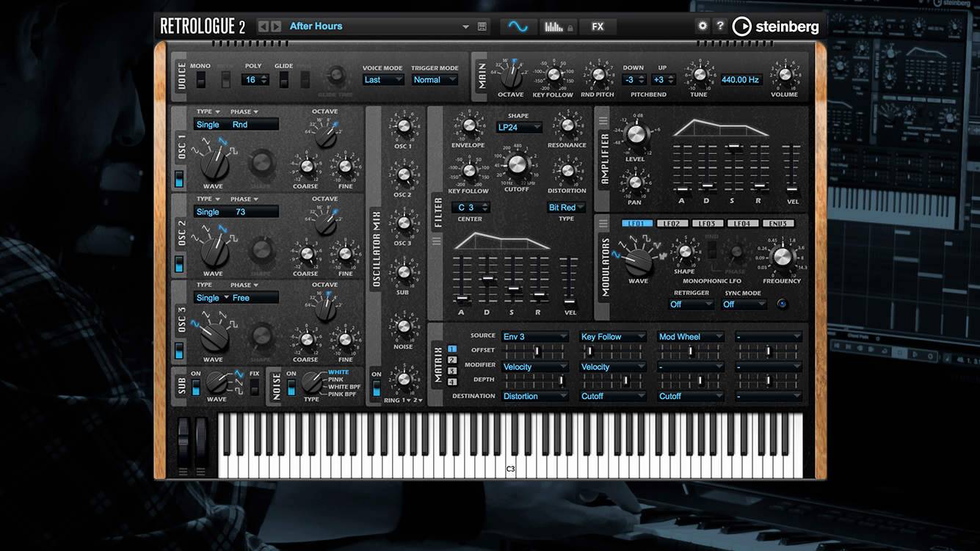Toggle the SUB oscillator ON switch
The width and height of the screenshot is (980, 551).
[196, 387]
